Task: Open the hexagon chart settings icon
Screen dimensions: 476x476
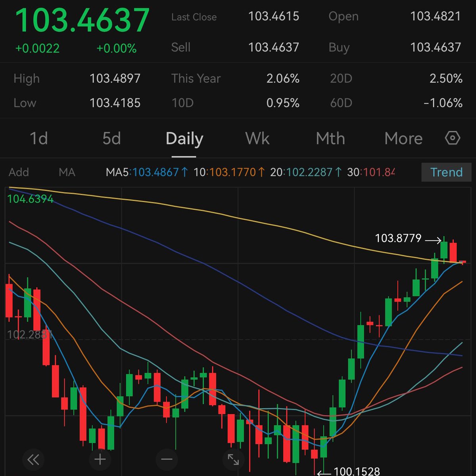Action: tap(453, 138)
